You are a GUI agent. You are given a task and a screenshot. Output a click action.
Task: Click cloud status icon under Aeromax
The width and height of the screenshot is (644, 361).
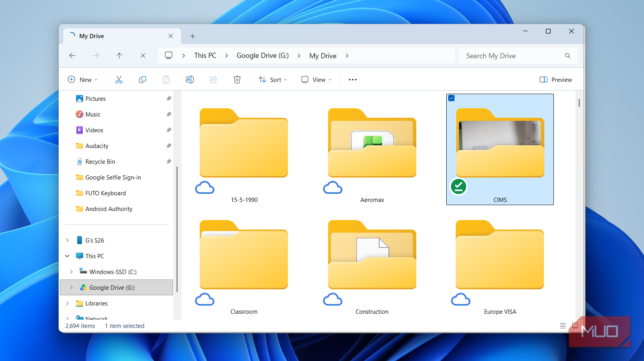point(333,188)
